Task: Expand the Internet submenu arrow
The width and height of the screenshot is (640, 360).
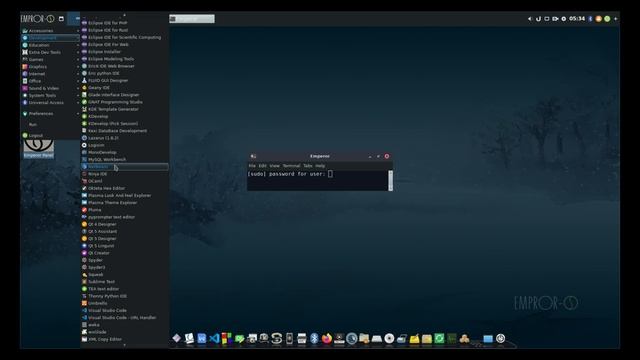Action: coord(78,74)
